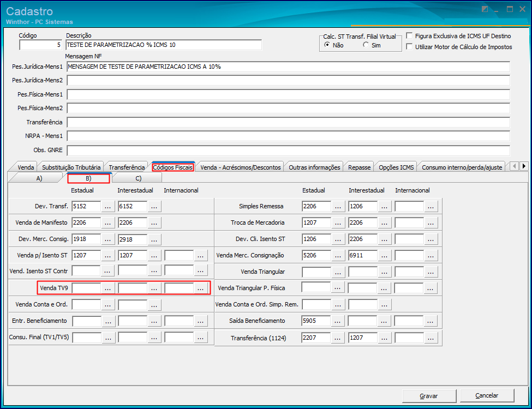
Task: Click Saída Beneficiamento Estadual field 5905
Action: pyautogui.click(x=316, y=321)
